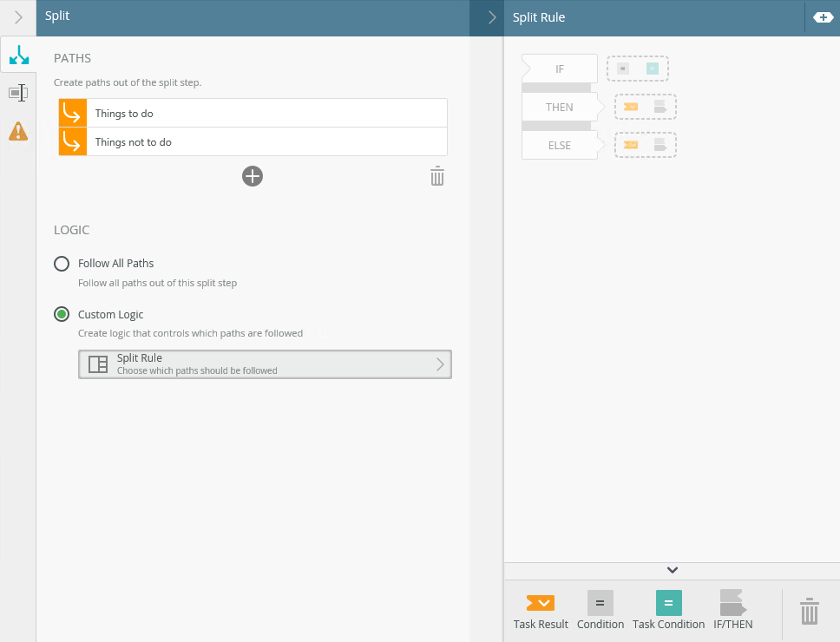
Task: Select Follow All Paths radio option
Action: (x=62, y=264)
